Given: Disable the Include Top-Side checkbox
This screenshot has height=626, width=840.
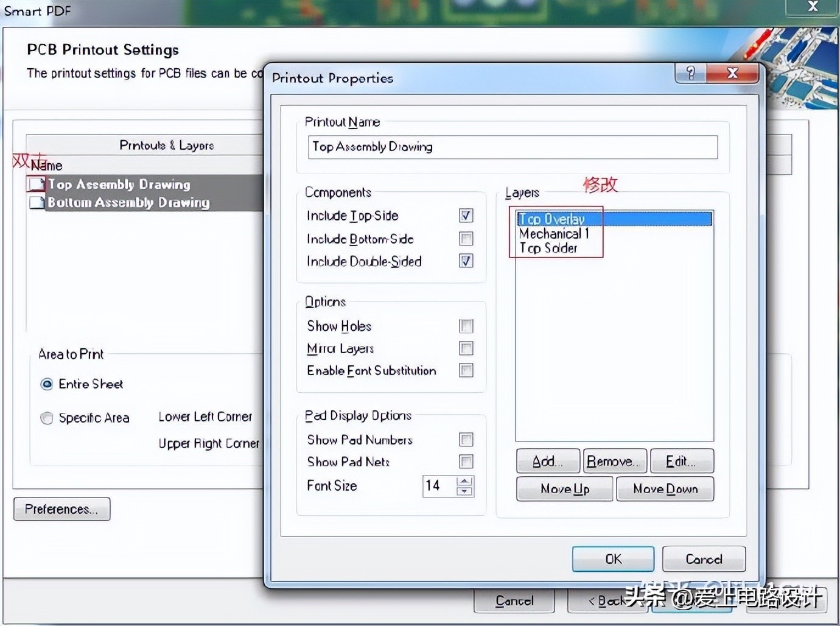Looking at the screenshot, I should click(466, 216).
